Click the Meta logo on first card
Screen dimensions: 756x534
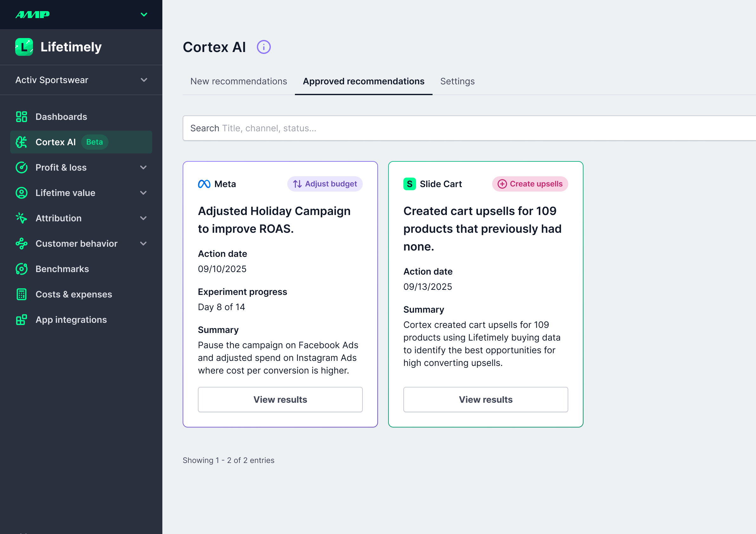pos(204,184)
